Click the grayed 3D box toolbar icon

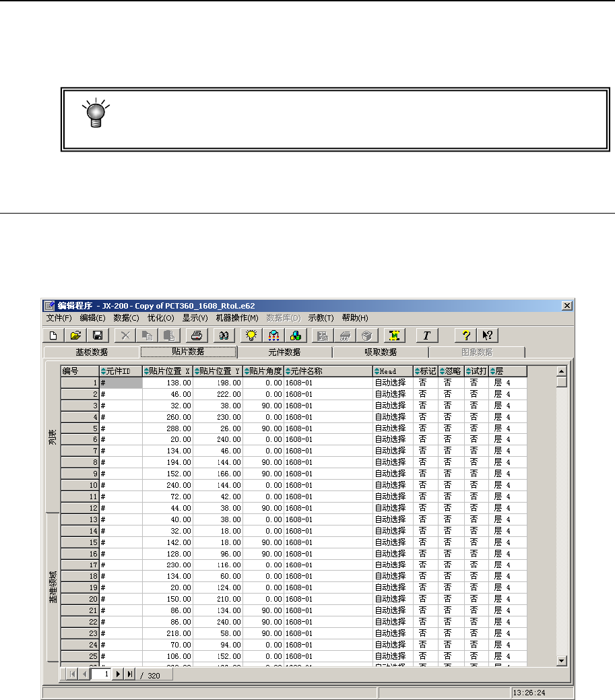367,336
